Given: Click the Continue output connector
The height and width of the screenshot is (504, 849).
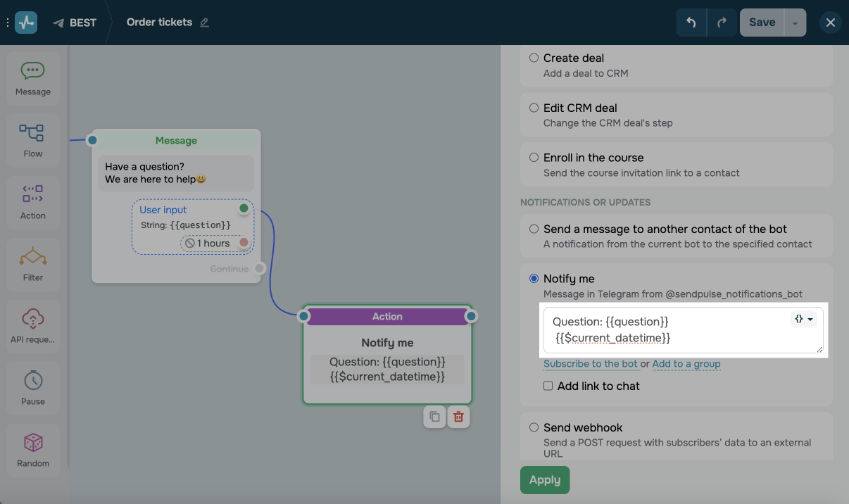Looking at the screenshot, I should tap(260, 268).
